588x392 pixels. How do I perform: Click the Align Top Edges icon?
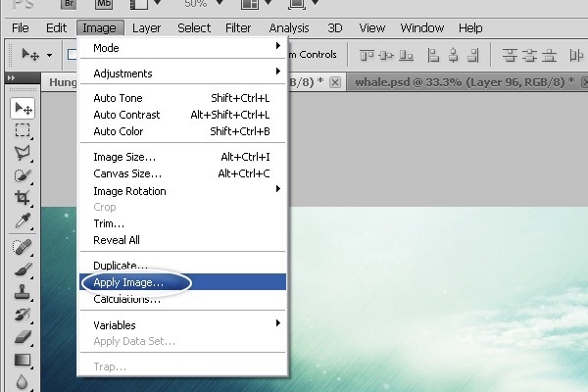pyautogui.click(x=367, y=54)
